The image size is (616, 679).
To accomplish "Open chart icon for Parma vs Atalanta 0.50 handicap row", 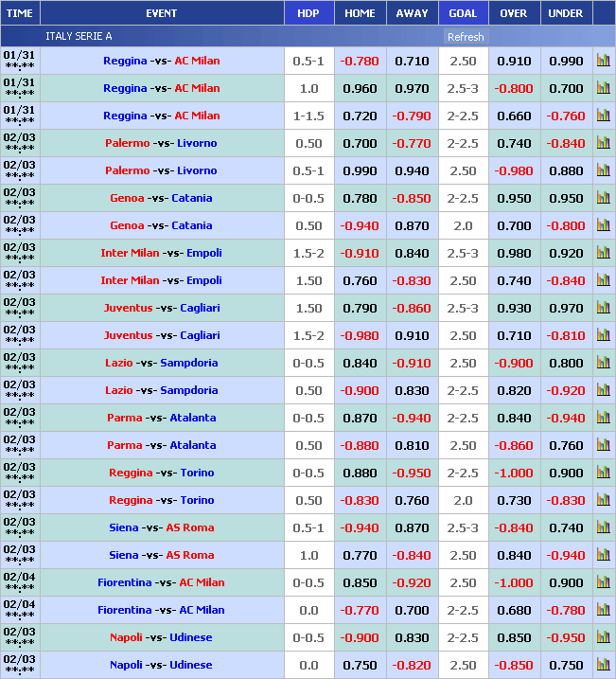I will (603, 445).
